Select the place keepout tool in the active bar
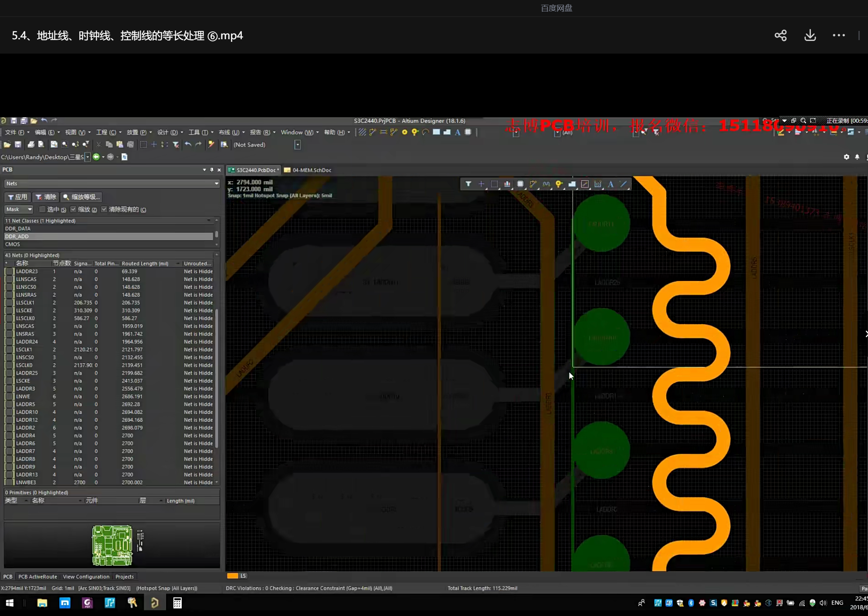The height and width of the screenshot is (616, 868). [x=585, y=184]
